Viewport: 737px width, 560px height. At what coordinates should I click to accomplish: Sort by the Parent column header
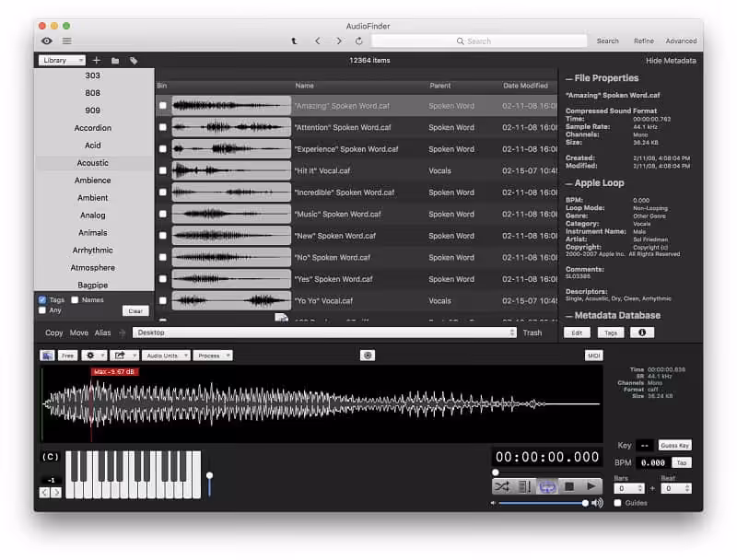[440, 86]
